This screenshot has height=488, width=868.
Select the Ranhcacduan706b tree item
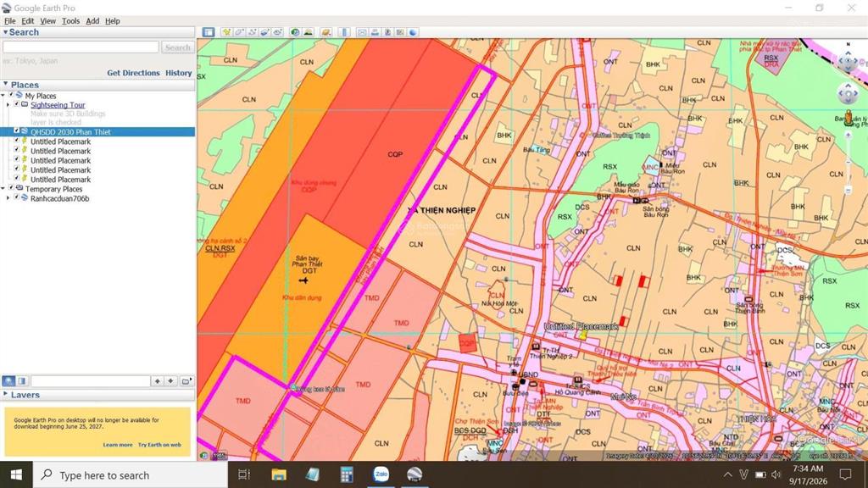[60, 198]
